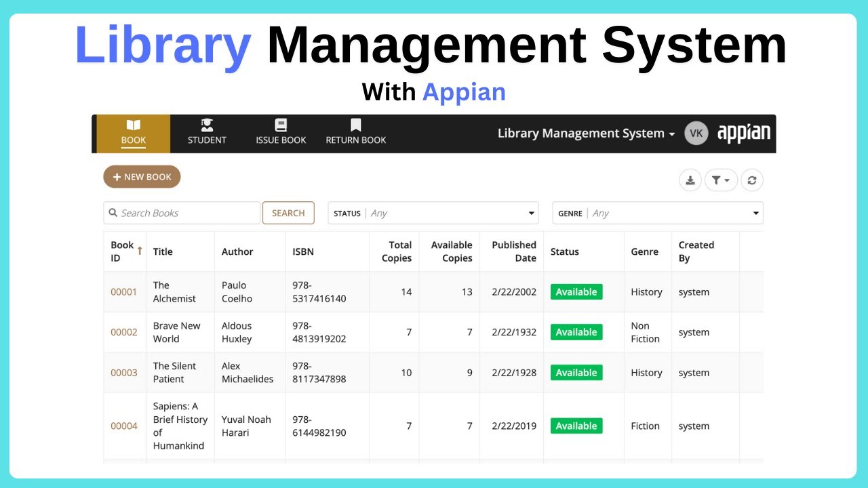The width and height of the screenshot is (868, 488).
Task: Click Available badge for The Alchemist
Action: point(576,292)
